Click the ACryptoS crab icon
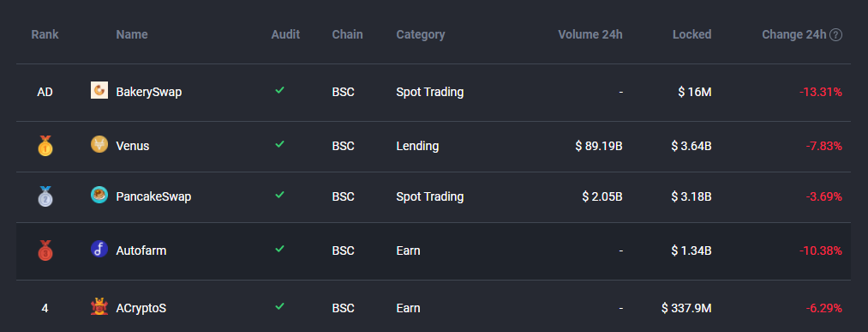The width and height of the screenshot is (868, 332). [x=99, y=306]
